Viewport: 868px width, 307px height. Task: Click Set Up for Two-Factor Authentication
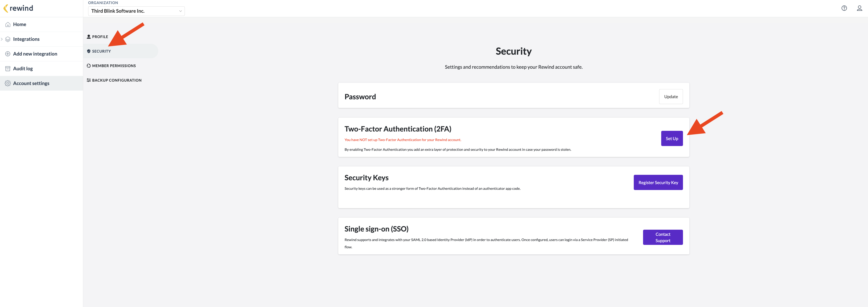[672, 139]
